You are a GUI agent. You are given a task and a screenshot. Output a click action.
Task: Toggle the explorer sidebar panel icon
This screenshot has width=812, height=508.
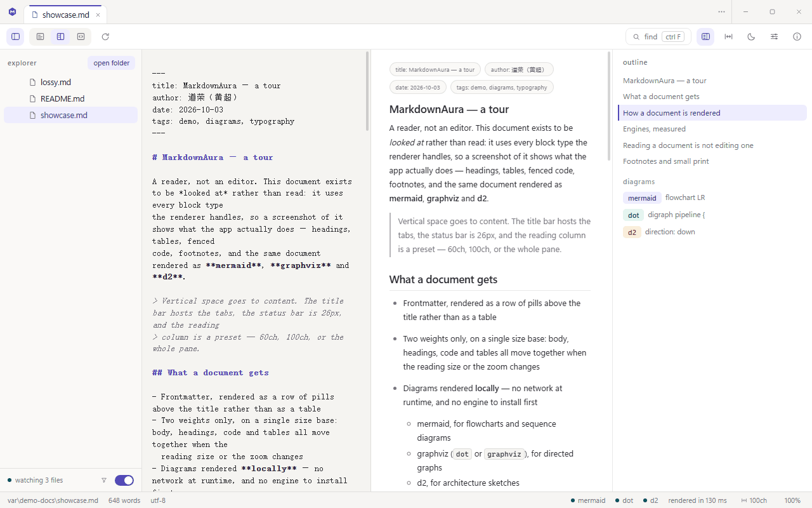16,37
